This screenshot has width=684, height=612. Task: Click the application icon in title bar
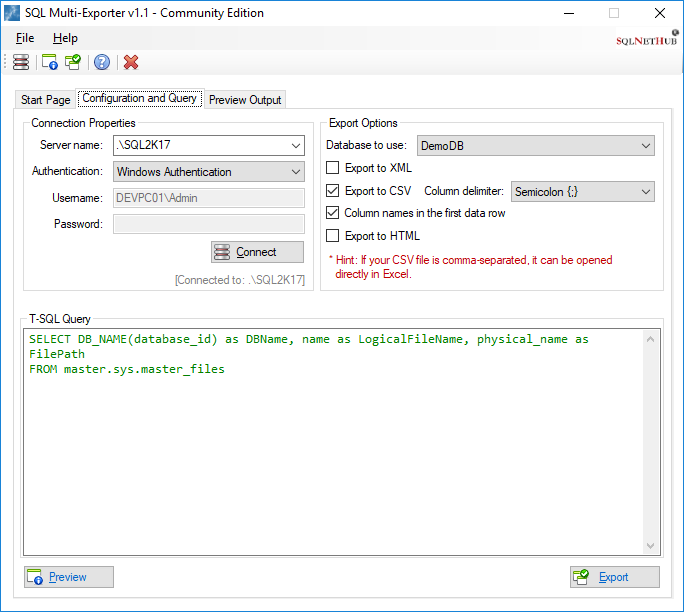12,13
